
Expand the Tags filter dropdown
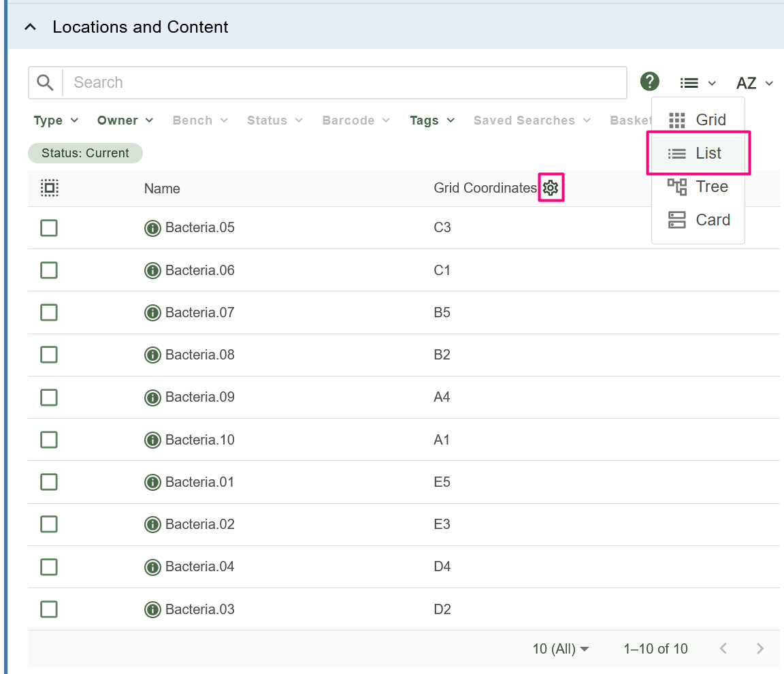(431, 121)
